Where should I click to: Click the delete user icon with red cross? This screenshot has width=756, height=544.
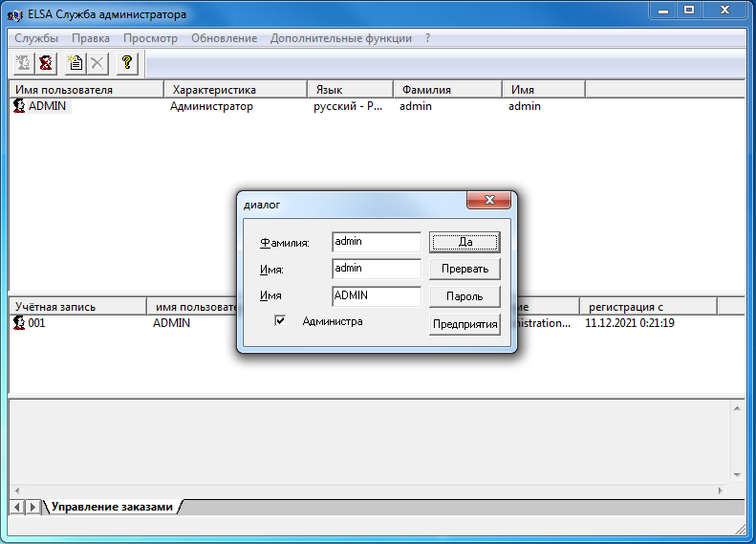(46, 63)
